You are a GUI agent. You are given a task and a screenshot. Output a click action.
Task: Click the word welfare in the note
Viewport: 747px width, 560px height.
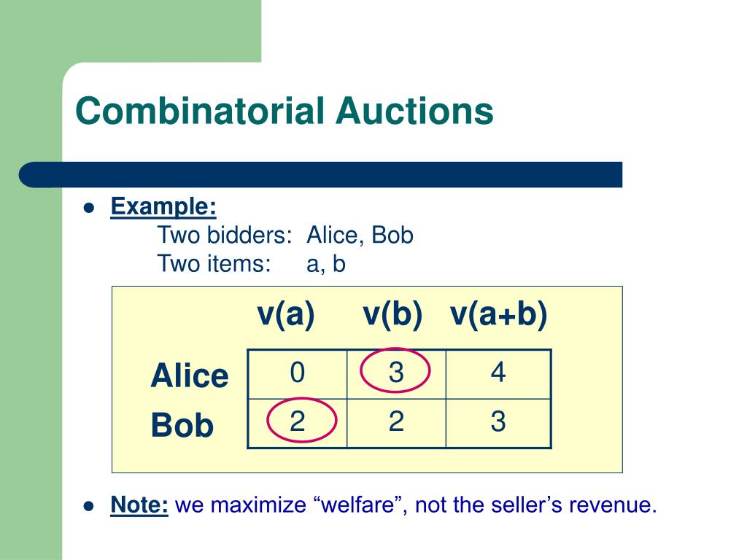(x=358, y=505)
